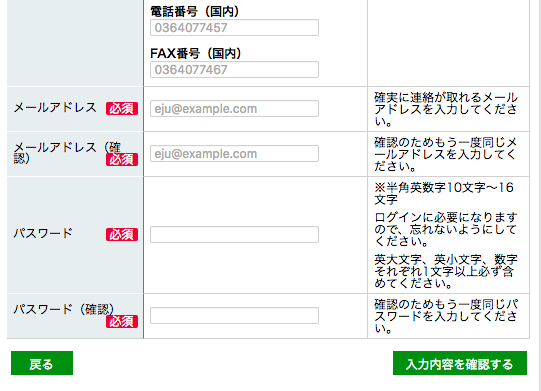Click the hint 英大文字、英小文字、数字
This screenshot has width=541, height=391.
coord(446,272)
